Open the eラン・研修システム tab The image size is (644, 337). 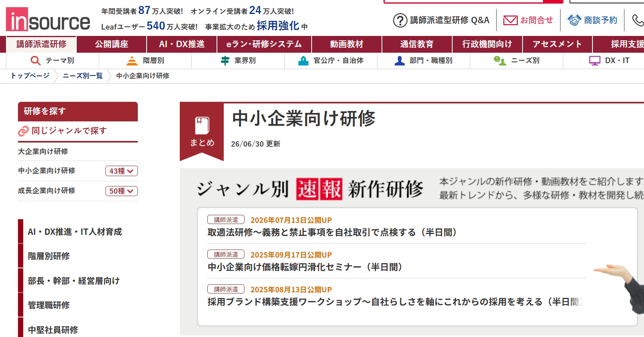(x=264, y=44)
